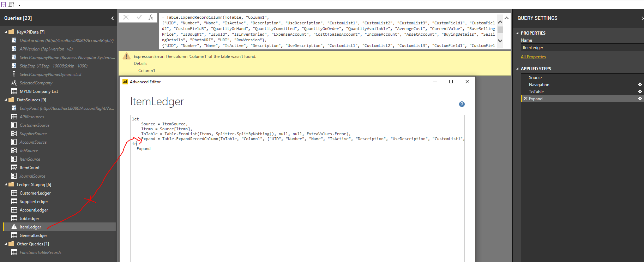Click the SupplierLedger table icon
This screenshot has height=262, width=644.
tap(14, 201)
